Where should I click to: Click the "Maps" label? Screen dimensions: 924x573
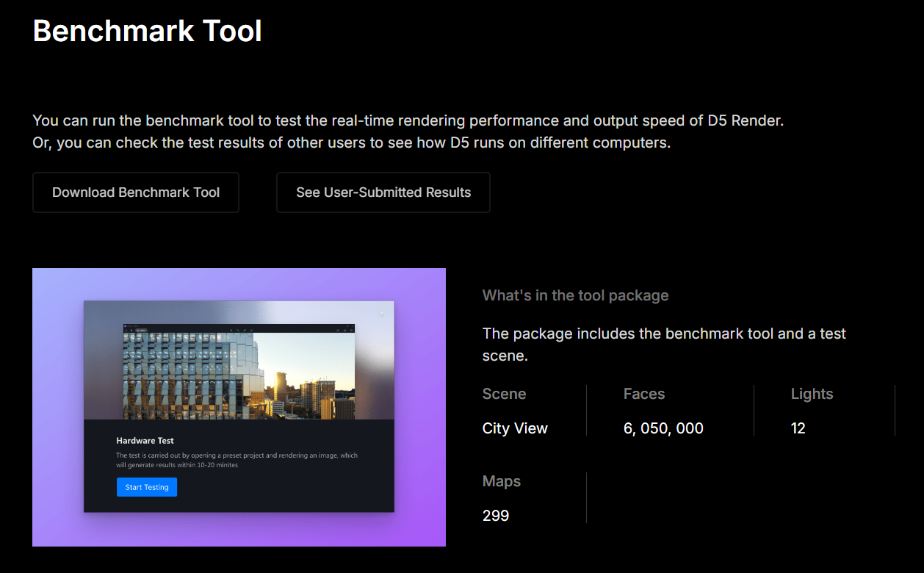pyautogui.click(x=502, y=481)
